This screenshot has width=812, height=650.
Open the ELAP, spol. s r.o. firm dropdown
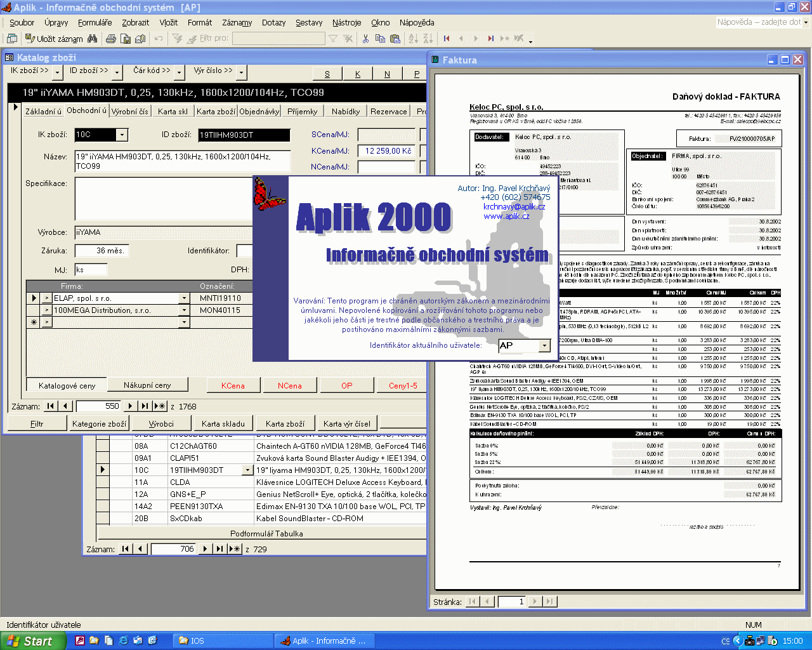tap(185, 298)
